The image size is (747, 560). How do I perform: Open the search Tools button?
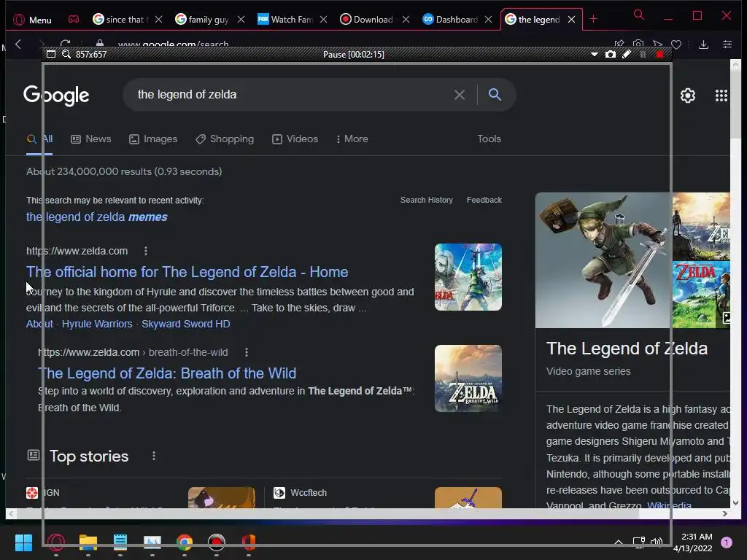(x=489, y=139)
